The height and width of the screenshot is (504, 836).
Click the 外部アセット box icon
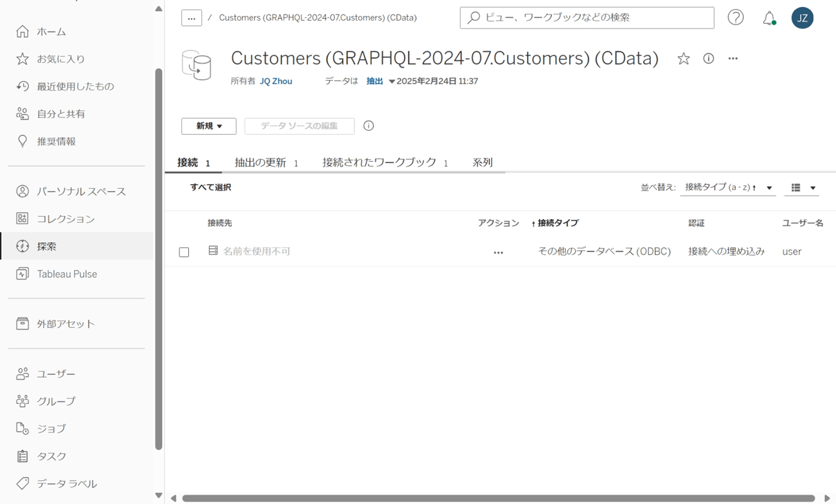[23, 323]
